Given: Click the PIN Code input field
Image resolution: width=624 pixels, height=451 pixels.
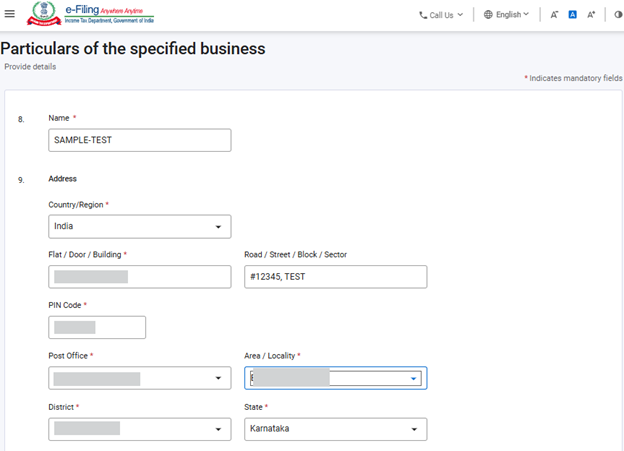Looking at the screenshot, I should coord(97,327).
